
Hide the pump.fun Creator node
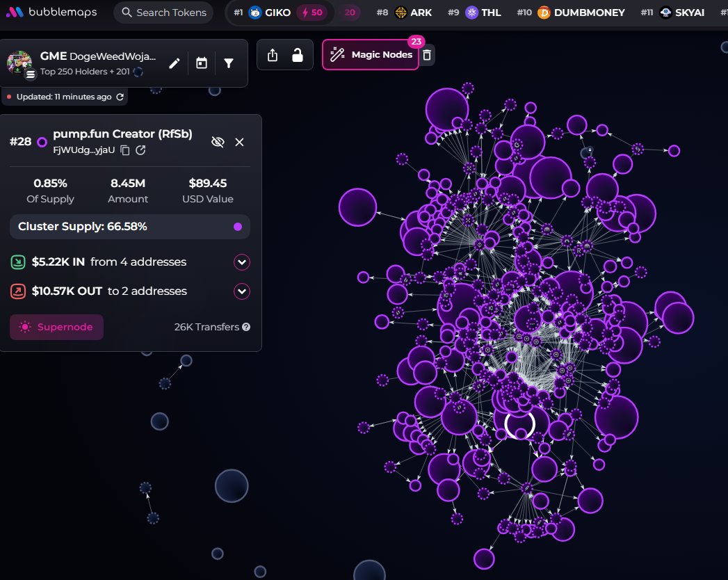[x=218, y=142]
